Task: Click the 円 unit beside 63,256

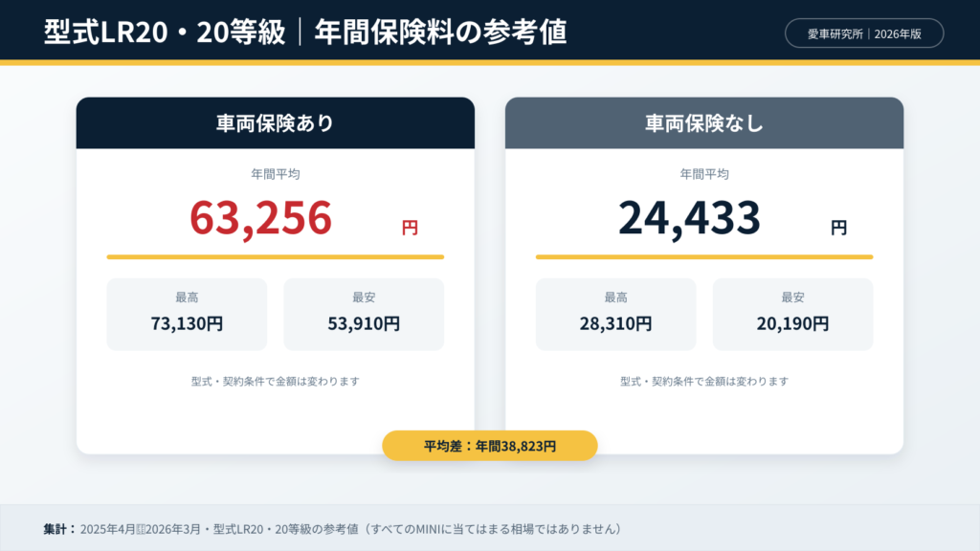Action: click(410, 228)
